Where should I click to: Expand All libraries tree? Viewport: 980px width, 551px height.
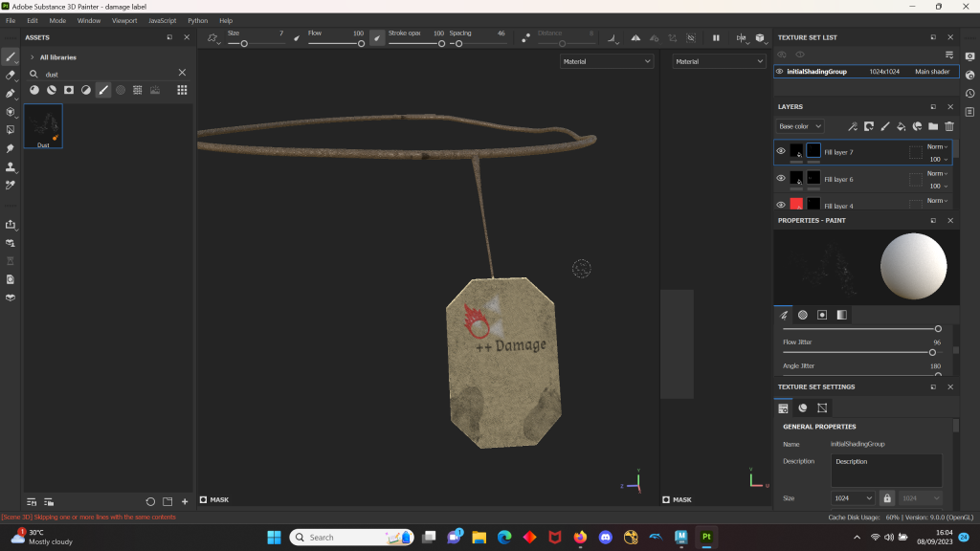point(33,57)
